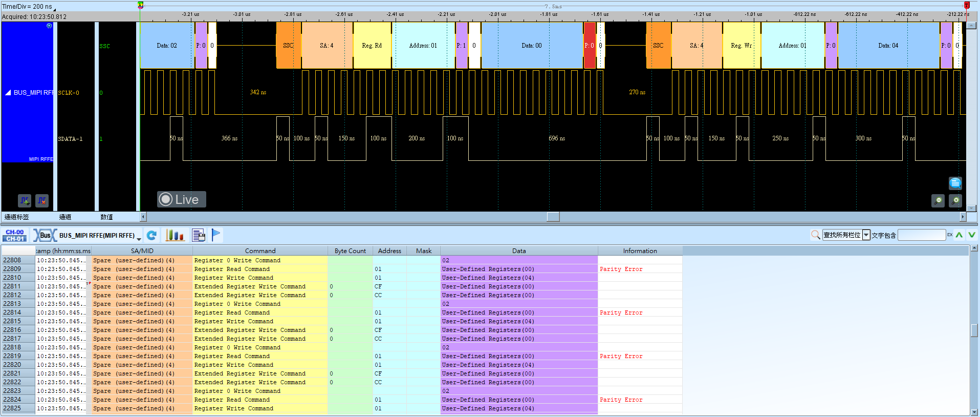Click the save report icon
The width and height of the screenshot is (980, 417).
point(199,235)
